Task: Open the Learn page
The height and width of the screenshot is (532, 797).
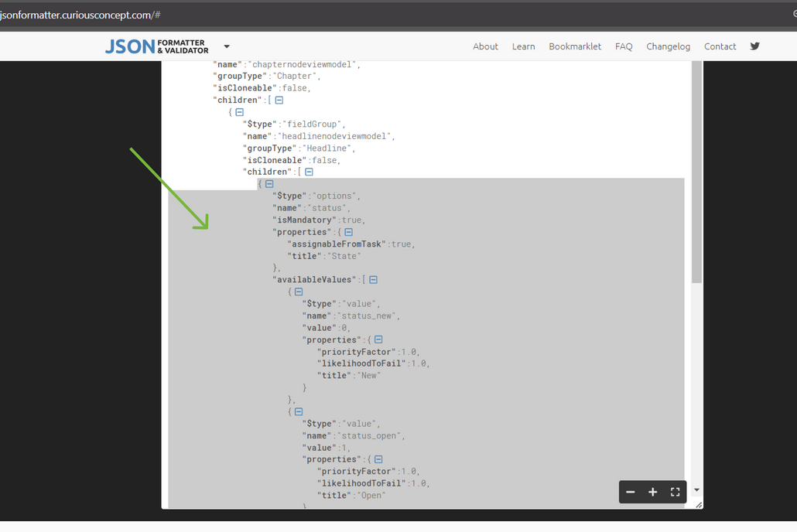Action: click(x=524, y=46)
